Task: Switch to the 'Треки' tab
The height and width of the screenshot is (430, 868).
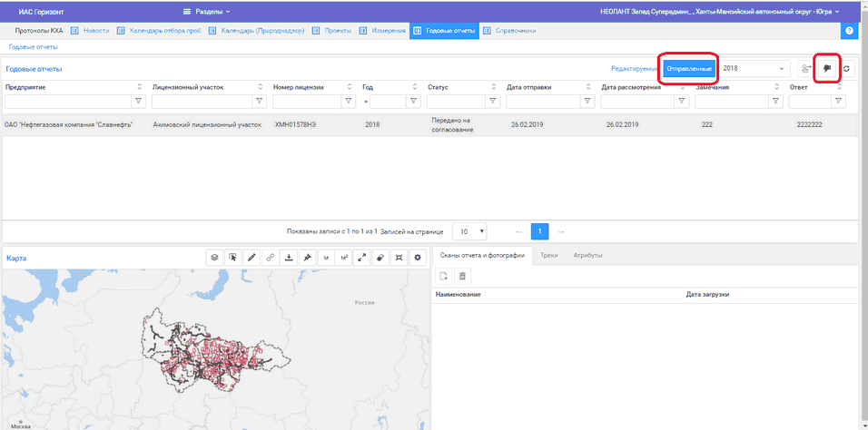Action: [x=548, y=255]
